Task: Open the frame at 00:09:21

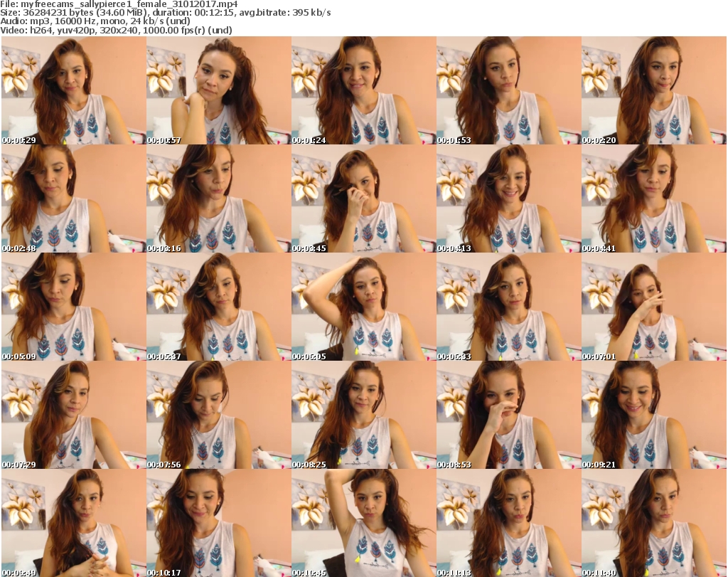Action: [653, 415]
